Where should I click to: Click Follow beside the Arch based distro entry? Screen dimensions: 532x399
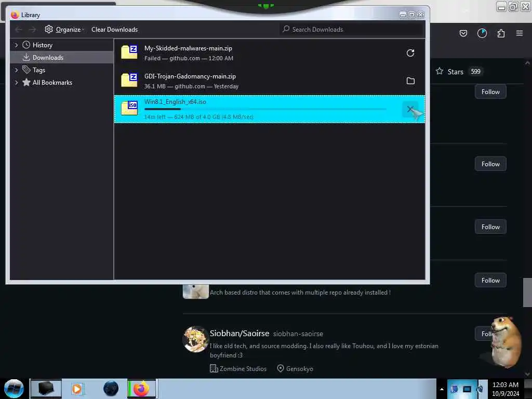[x=490, y=280]
